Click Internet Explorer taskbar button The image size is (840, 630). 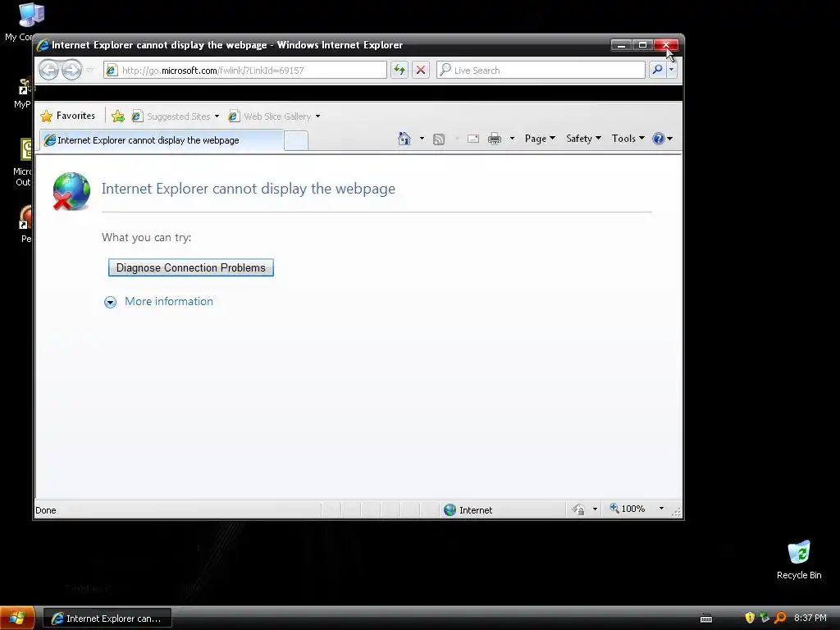107,619
